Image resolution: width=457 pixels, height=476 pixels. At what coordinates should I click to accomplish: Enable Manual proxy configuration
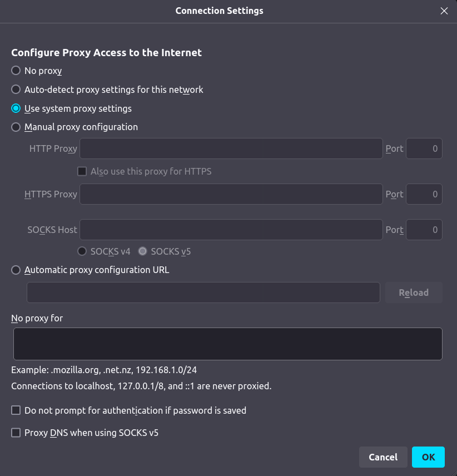tap(16, 127)
